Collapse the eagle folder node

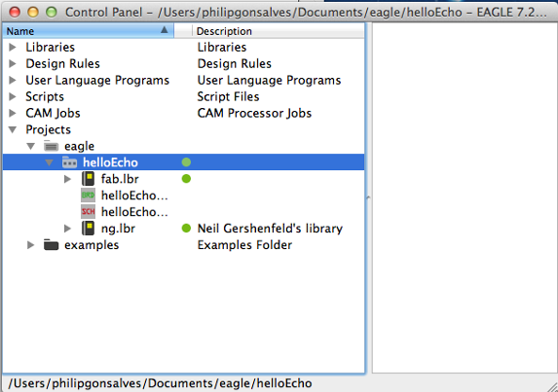click(30, 146)
